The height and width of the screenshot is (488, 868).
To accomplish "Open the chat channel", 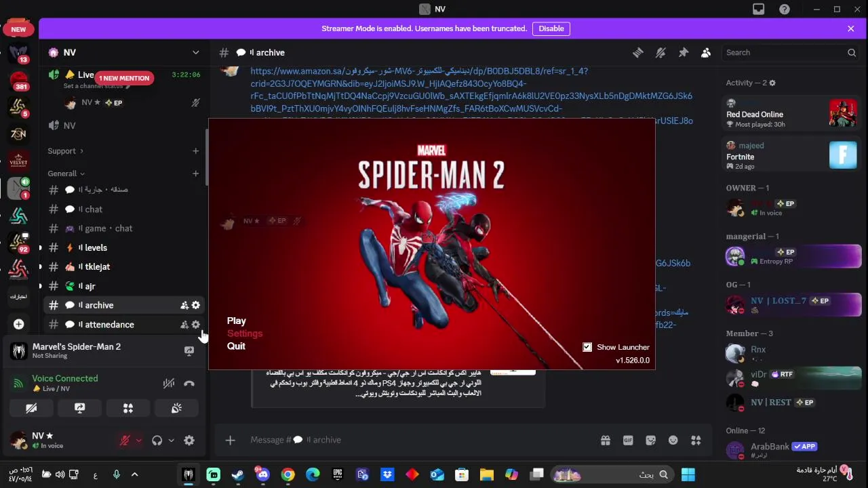I will pyautogui.click(x=123, y=209).
